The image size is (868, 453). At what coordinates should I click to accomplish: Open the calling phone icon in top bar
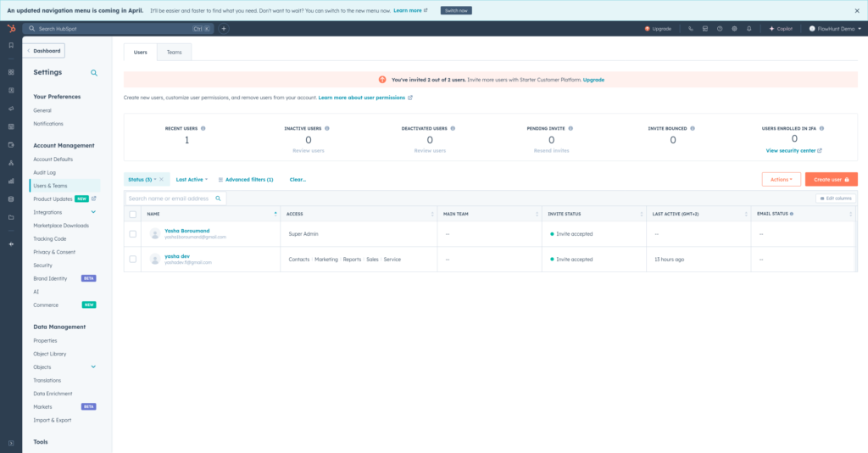click(691, 29)
